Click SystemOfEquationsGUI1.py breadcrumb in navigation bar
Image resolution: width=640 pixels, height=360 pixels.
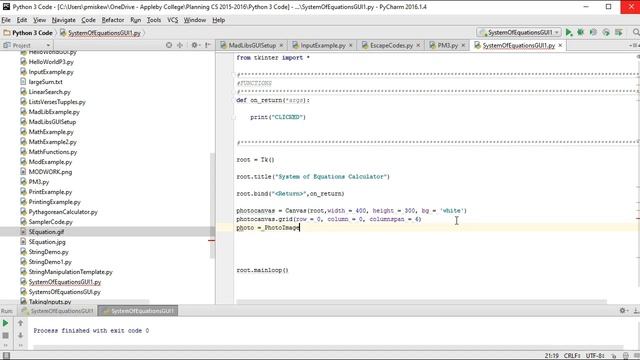coord(100,33)
